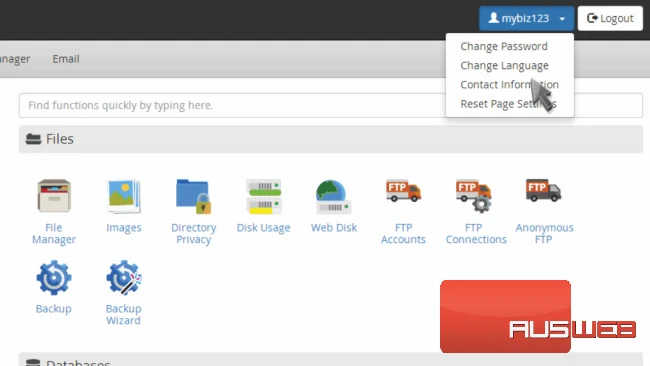650x366 pixels.
Task: Click the FTP Accounts text link
Action: pyautogui.click(x=403, y=233)
